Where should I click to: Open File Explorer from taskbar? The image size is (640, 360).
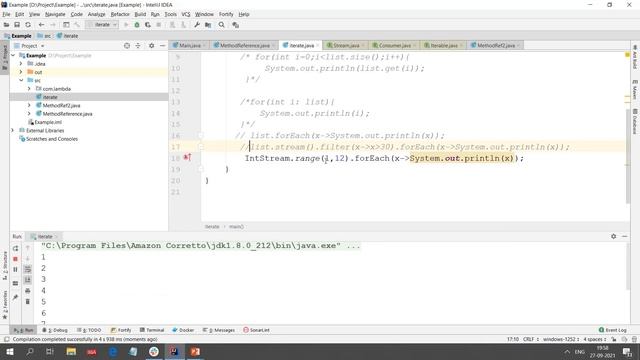coord(71,351)
